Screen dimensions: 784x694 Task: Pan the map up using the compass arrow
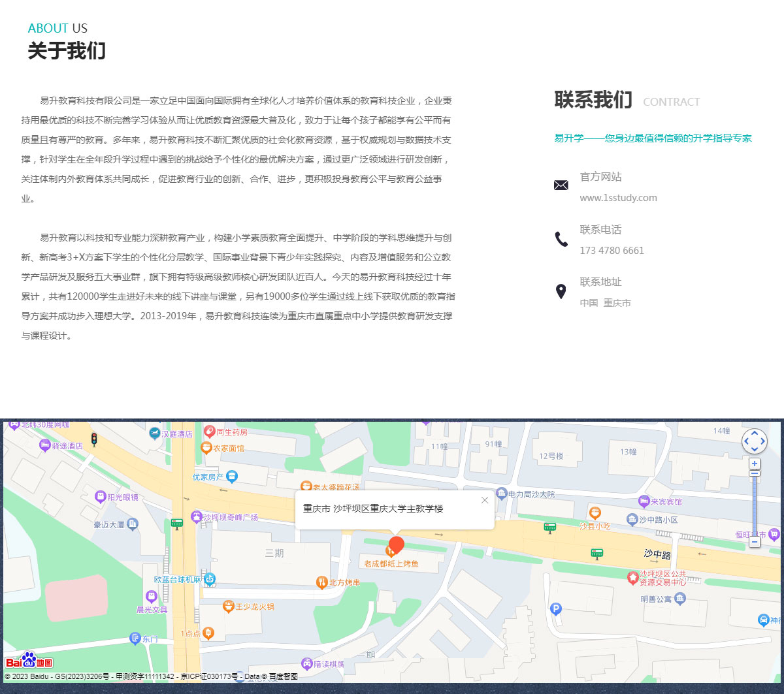755,433
